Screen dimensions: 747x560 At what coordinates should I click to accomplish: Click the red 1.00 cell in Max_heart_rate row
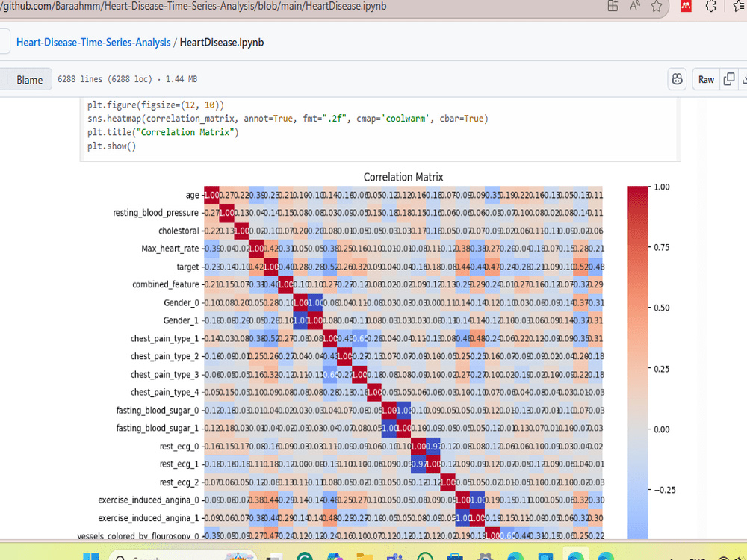(255, 249)
